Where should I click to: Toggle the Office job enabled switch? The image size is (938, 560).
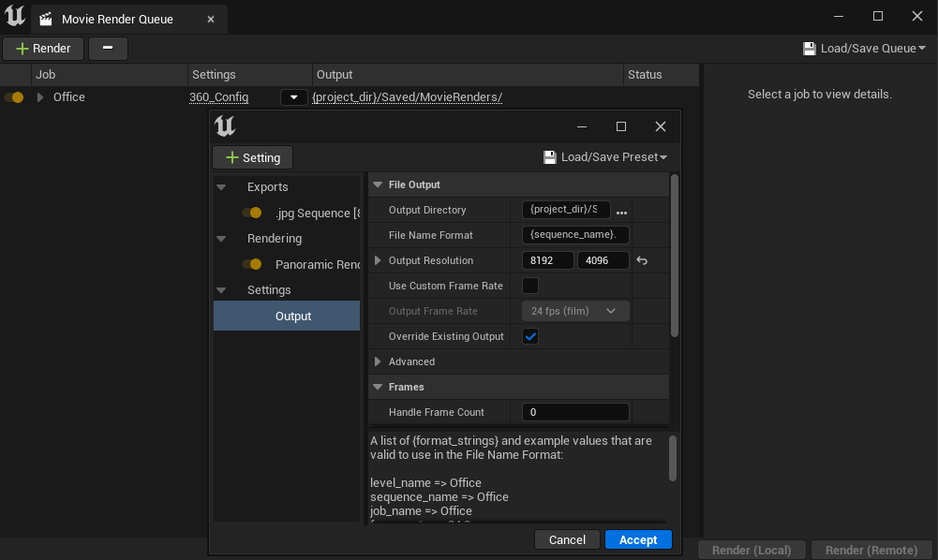14,97
